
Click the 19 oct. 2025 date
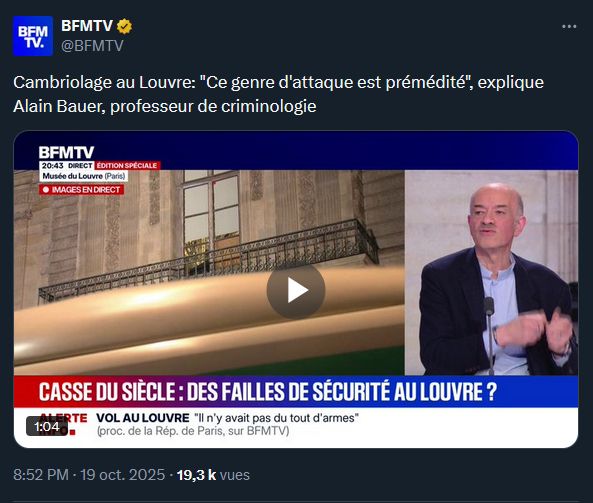point(123,475)
